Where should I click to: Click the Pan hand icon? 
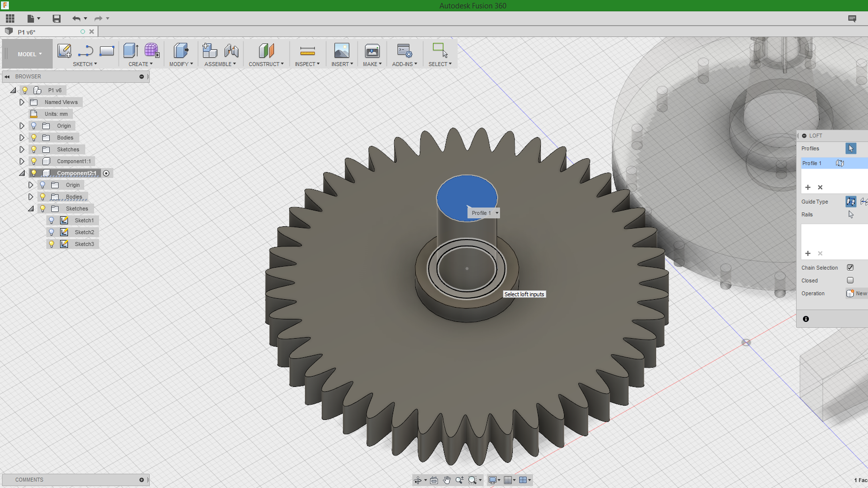pos(447,480)
